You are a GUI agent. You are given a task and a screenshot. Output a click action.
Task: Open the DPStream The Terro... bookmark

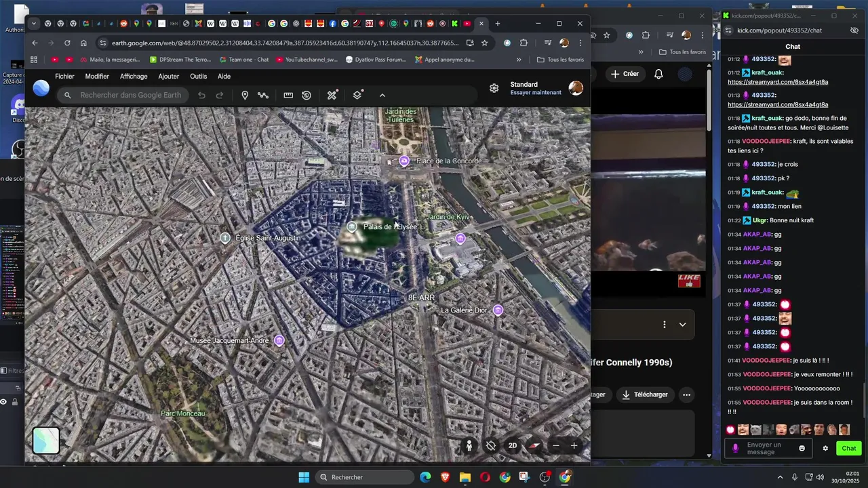(x=180, y=60)
